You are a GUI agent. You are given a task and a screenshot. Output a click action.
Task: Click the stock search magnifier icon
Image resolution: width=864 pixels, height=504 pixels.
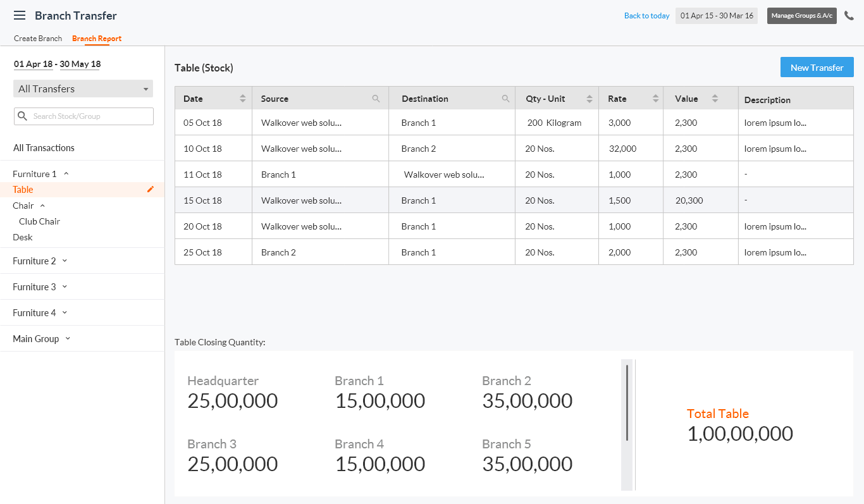23,116
